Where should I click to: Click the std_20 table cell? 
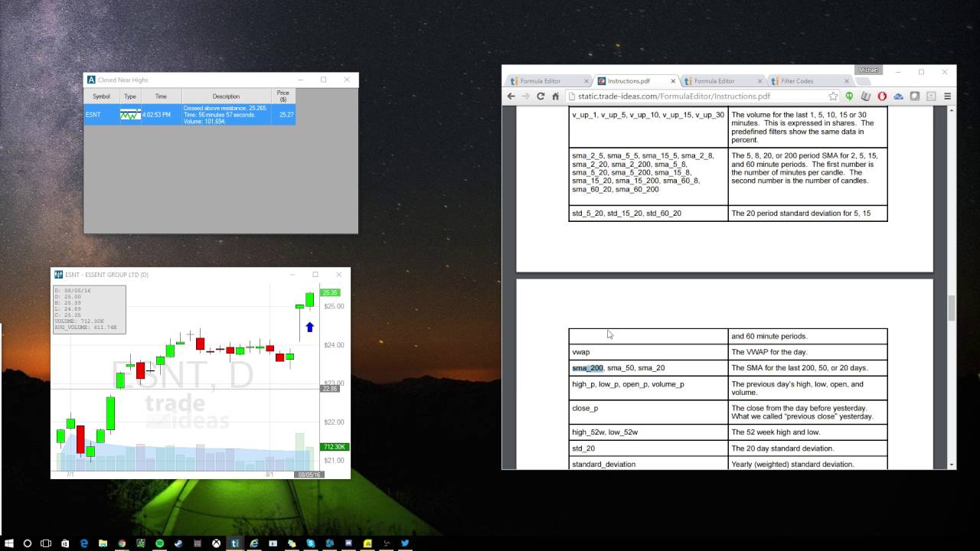[648, 448]
